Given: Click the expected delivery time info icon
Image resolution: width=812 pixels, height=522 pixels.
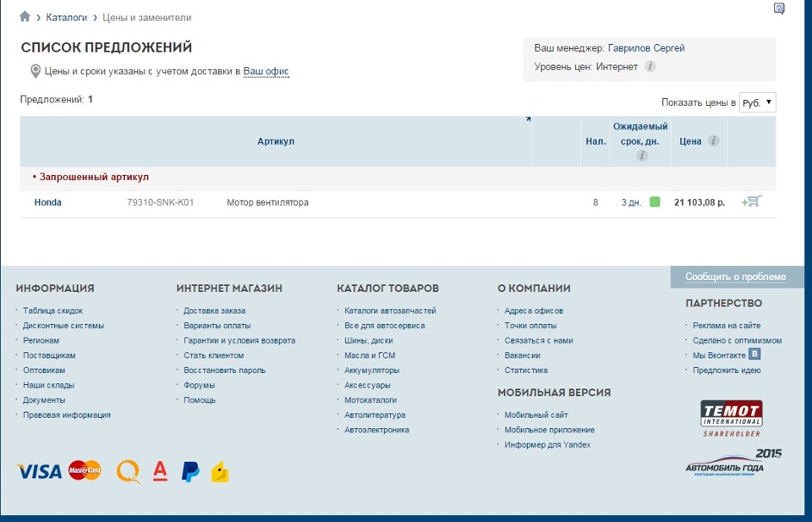Looking at the screenshot, I should point(642,156).
